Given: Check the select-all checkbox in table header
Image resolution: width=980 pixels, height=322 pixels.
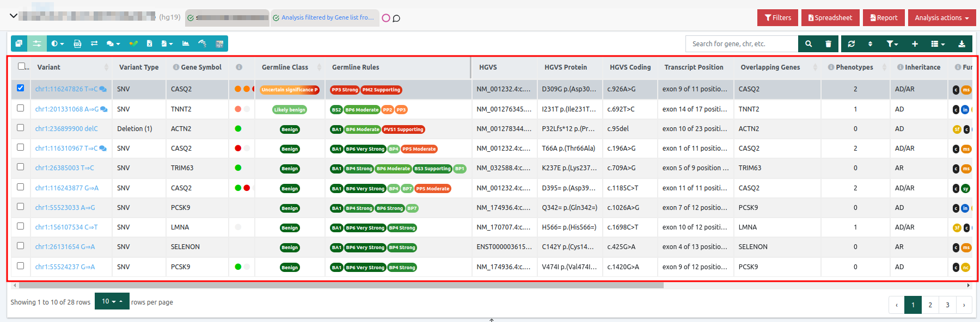Looking at the screenshot, I should tap(22, 66).
